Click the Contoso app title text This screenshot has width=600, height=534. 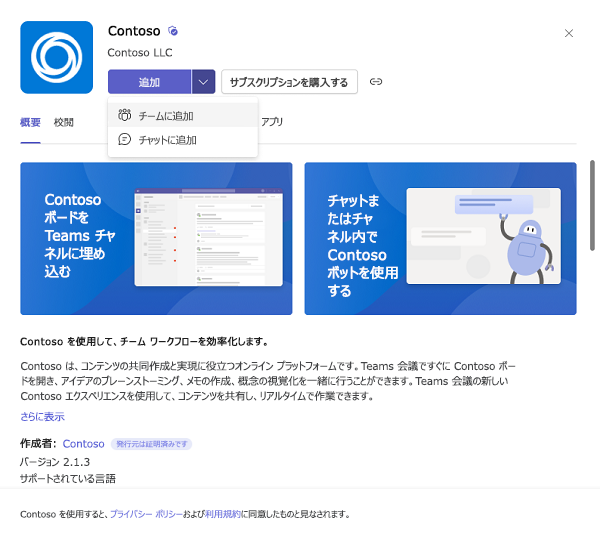click(x=134, y=31)
